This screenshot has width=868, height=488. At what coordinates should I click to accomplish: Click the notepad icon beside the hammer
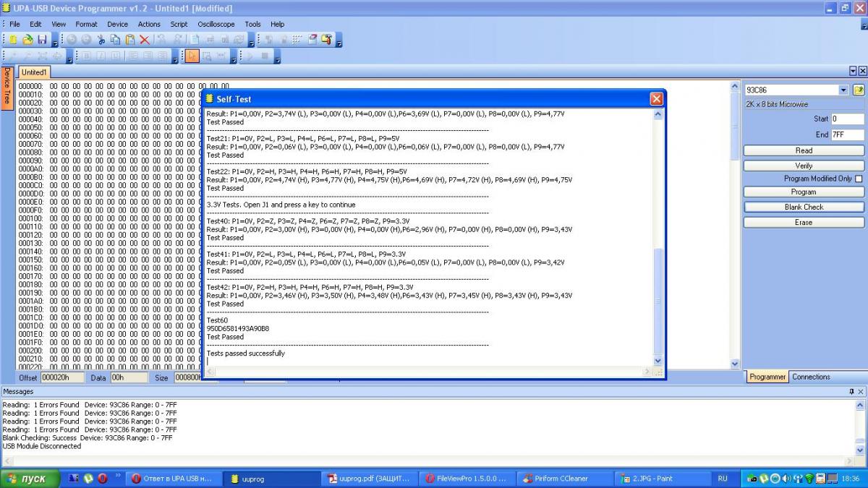tap(312, 40)
